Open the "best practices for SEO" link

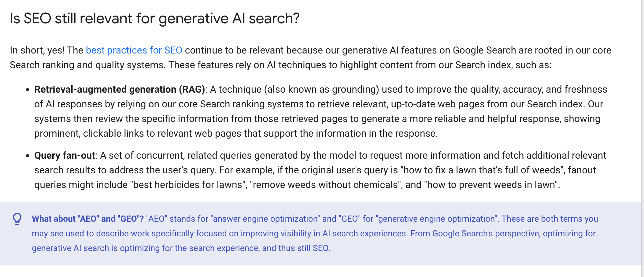click(134, 50)
